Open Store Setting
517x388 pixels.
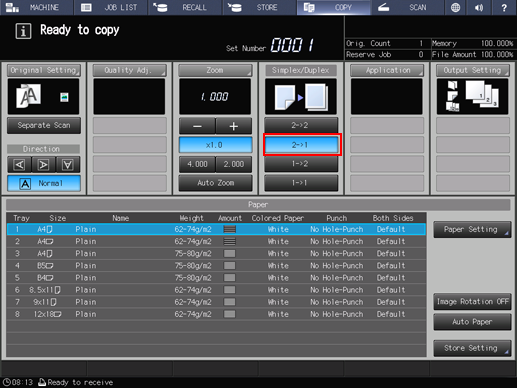point(472,348)
